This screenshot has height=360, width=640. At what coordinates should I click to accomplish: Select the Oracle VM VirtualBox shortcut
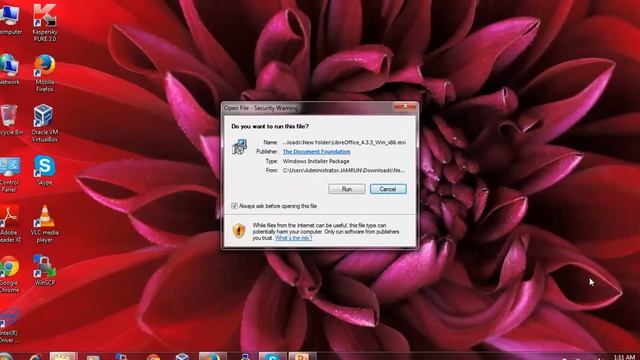point(44,123)
